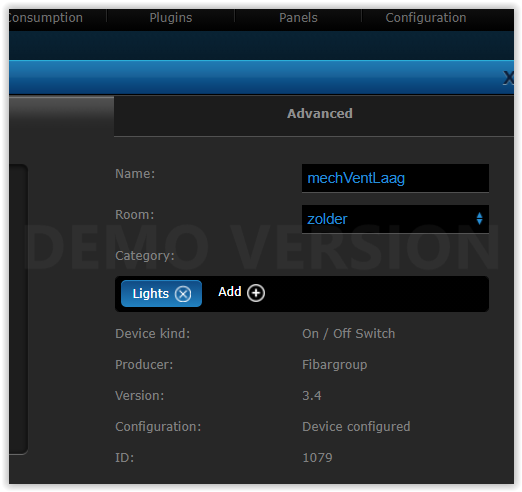Image resolution: width=522 pixels, height=492 pixels.
Task: Select the Lights category chip
Action: tap(161, 294)
